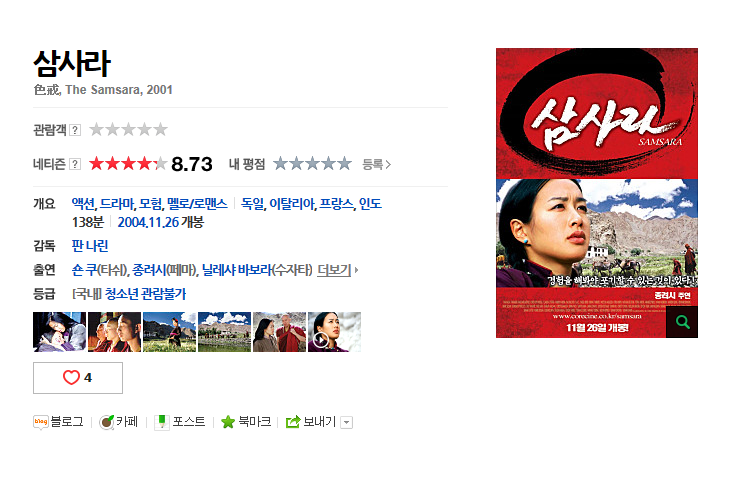The width and height of the screenshot is (729, 481).
Task: Select the 액션 genre link
Action: click(x=83, y=204)
